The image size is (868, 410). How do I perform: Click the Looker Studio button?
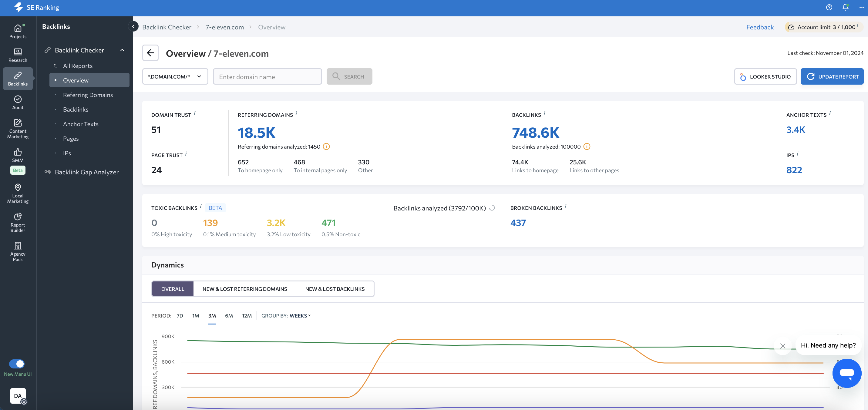pyautogui.click(x=765, y=76)
